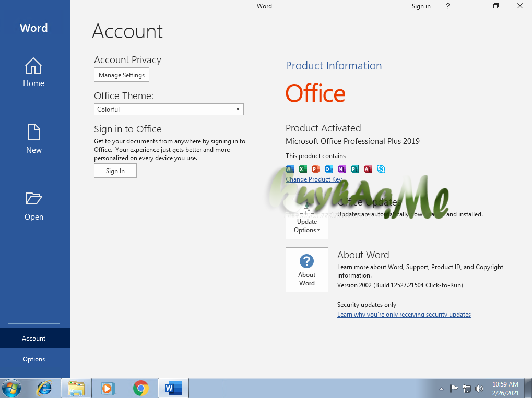Image resolution: width=532 pixels, height=398 pixels.
Task: Open Help with the question mark icon
Action: [x=448, y=6]
